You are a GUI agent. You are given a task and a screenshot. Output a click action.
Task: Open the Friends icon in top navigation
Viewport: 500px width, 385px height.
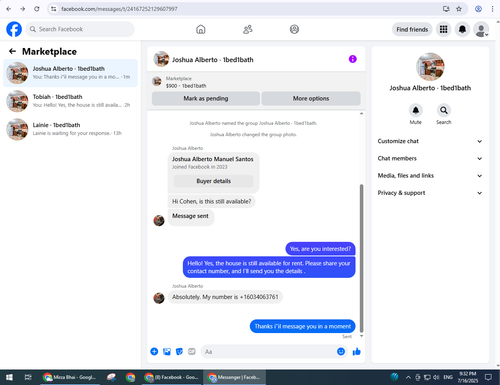coord(248,29)
